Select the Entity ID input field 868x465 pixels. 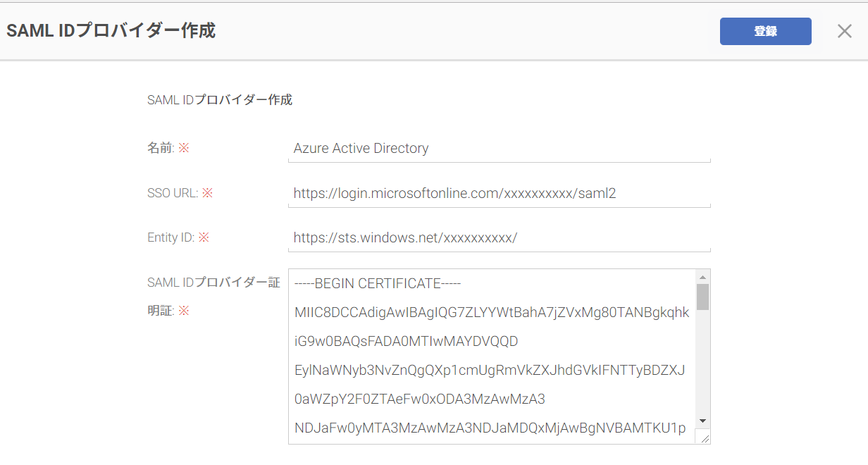pyautogui.click(x=499, y=238)
